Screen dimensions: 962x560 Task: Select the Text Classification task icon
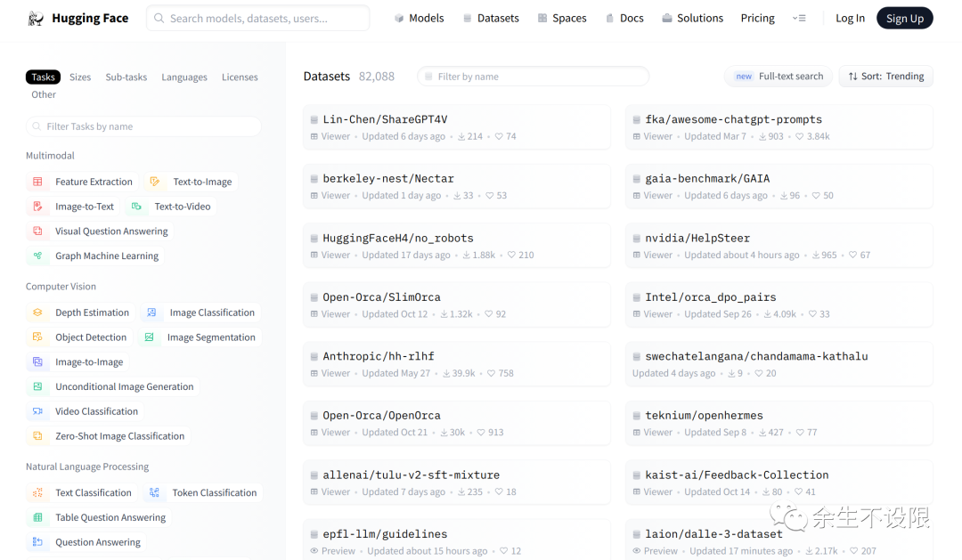[x=37, y=492]
